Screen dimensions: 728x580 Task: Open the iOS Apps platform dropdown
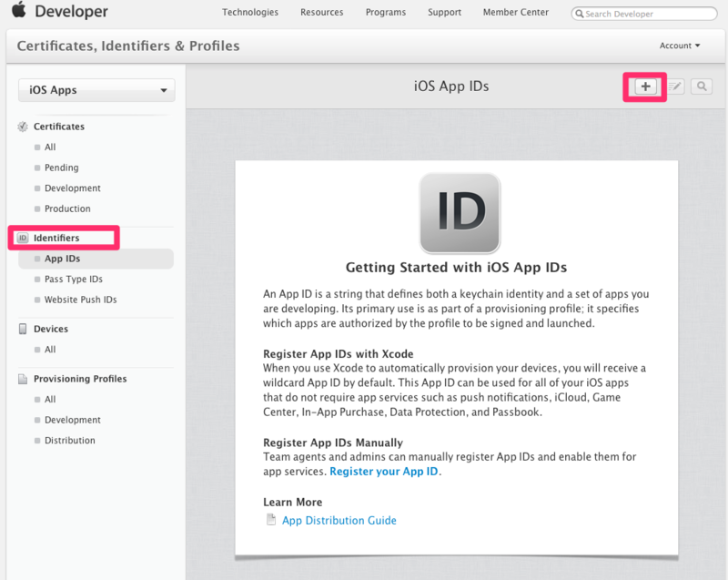[x=96, y=90]
